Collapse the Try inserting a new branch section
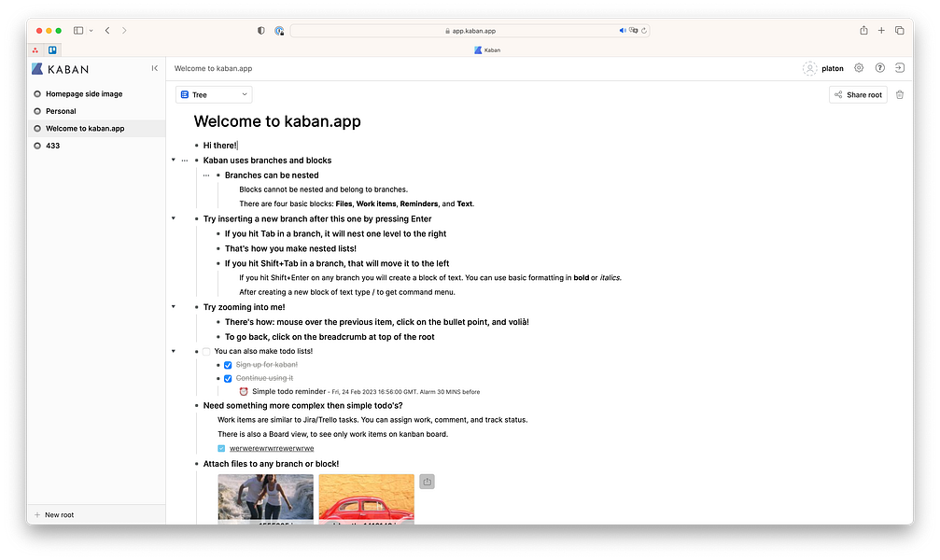Viewport: 940px width, 560px height. tap(174, 218)
